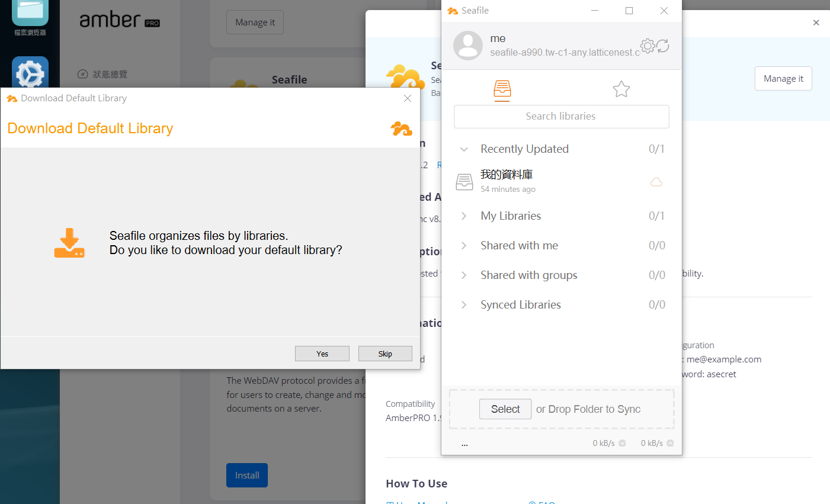Close the Download Default Library dialog
This screenshot has width=830, height=504.
(408, 98)
